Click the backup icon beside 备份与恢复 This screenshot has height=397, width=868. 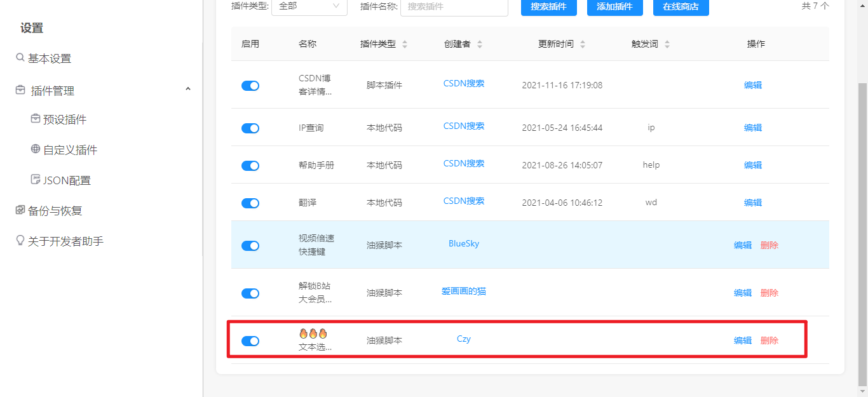(20, 210)
